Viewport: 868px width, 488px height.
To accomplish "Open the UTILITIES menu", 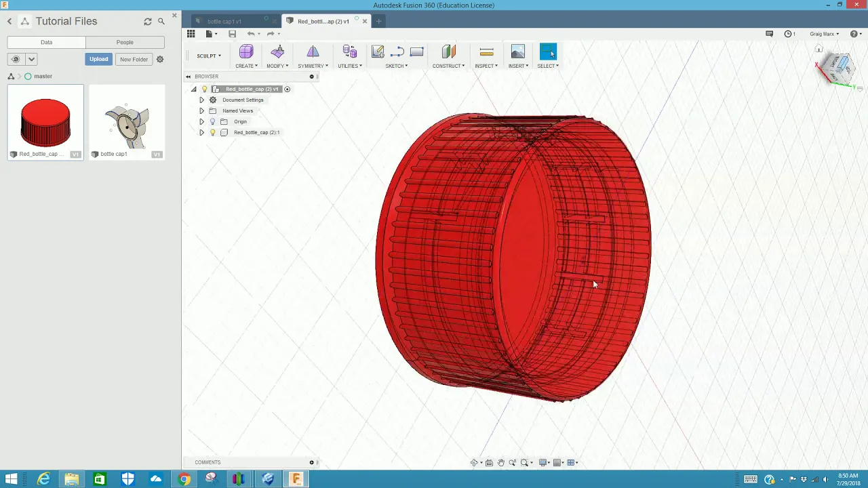I will (x=350, y=66).
